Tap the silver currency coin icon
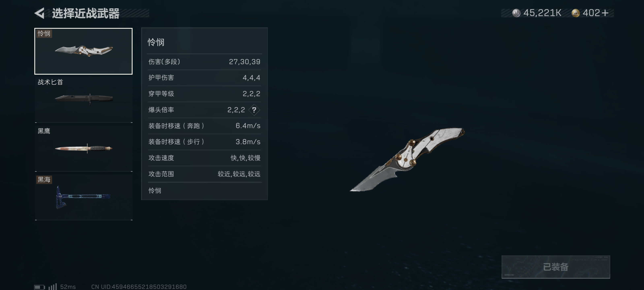Screen dimensions: 644x290 516,13
